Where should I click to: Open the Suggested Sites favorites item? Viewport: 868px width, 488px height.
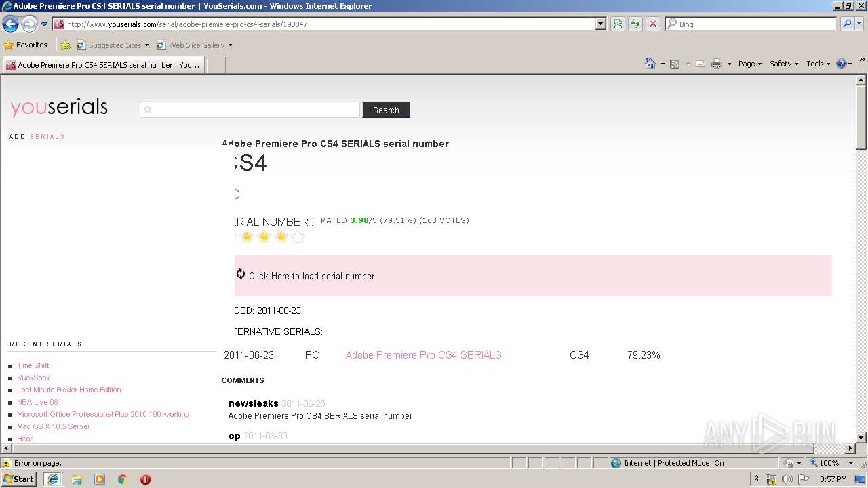coord(112,45)
